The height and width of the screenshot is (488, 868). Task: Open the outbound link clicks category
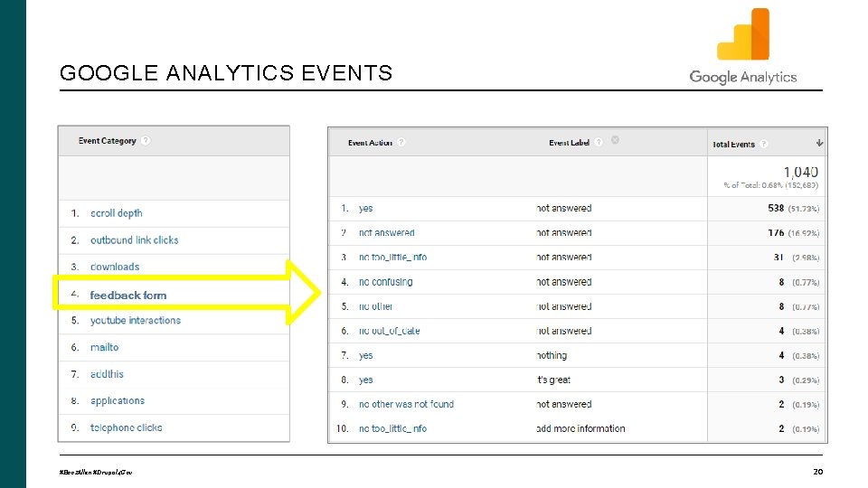click(135, 240)
